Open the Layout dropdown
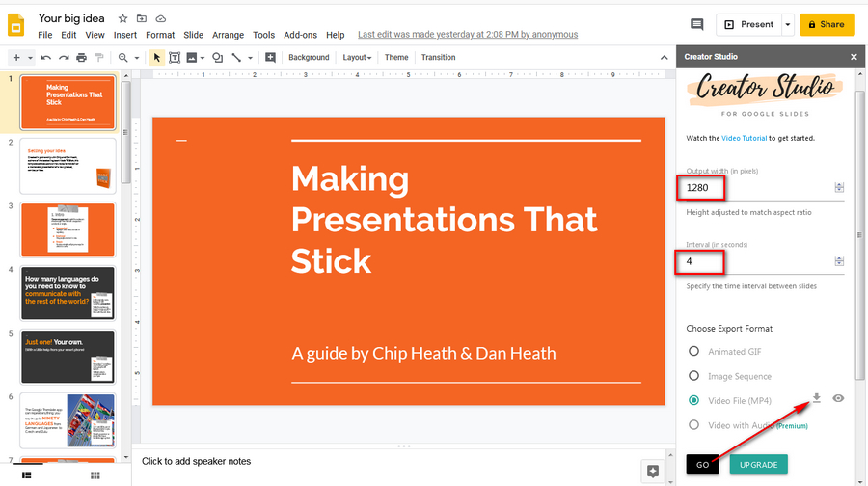This screenshot has height=486, width=868. tap(357, 58)
